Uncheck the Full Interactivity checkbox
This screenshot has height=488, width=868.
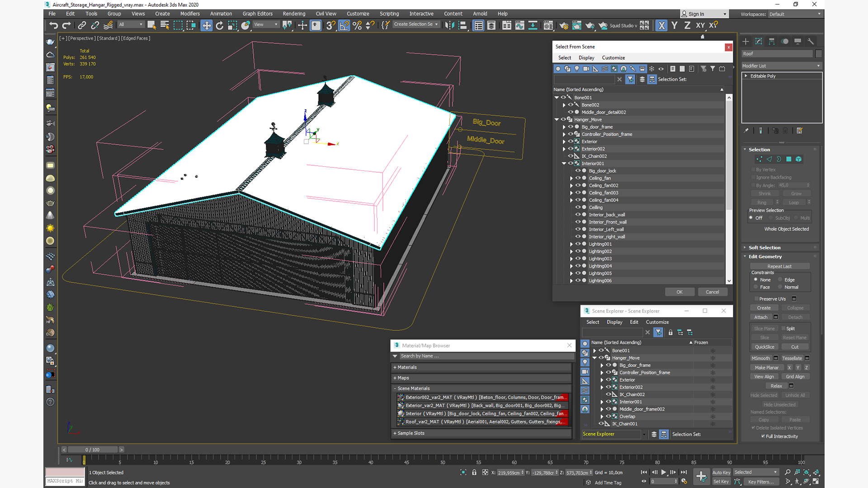pos(763,436)
